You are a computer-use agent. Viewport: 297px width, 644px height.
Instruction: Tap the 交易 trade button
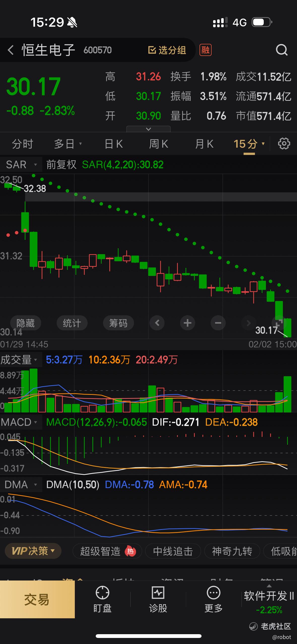(37, 599)
